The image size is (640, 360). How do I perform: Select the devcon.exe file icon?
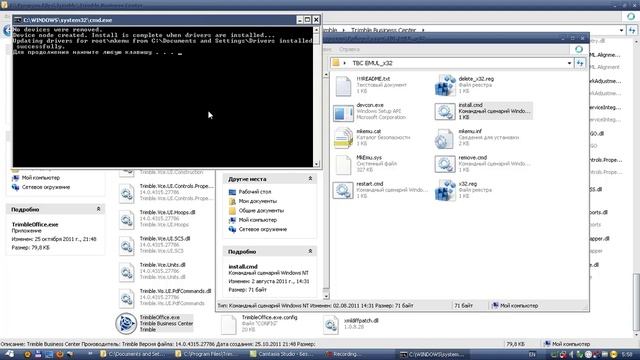343,112
